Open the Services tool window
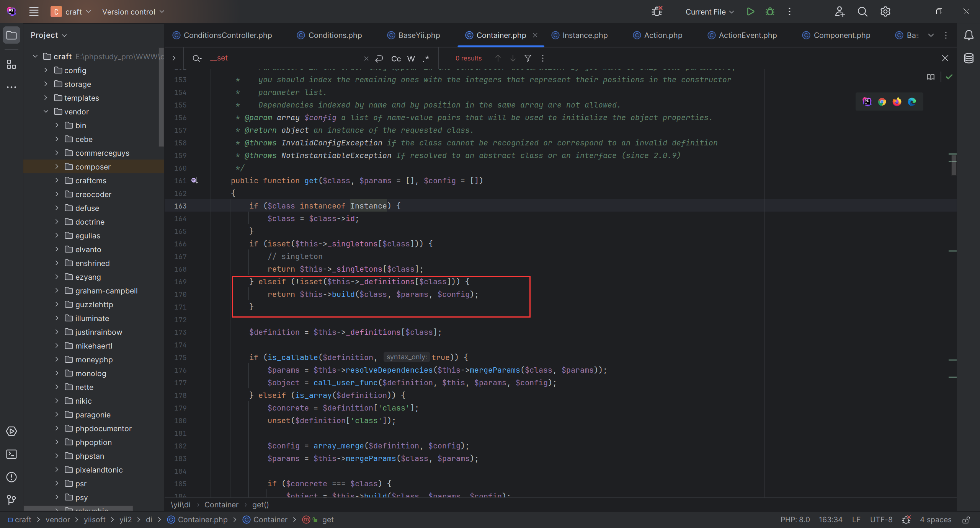Viewport: 980px width, 528px height. [11, 431]
